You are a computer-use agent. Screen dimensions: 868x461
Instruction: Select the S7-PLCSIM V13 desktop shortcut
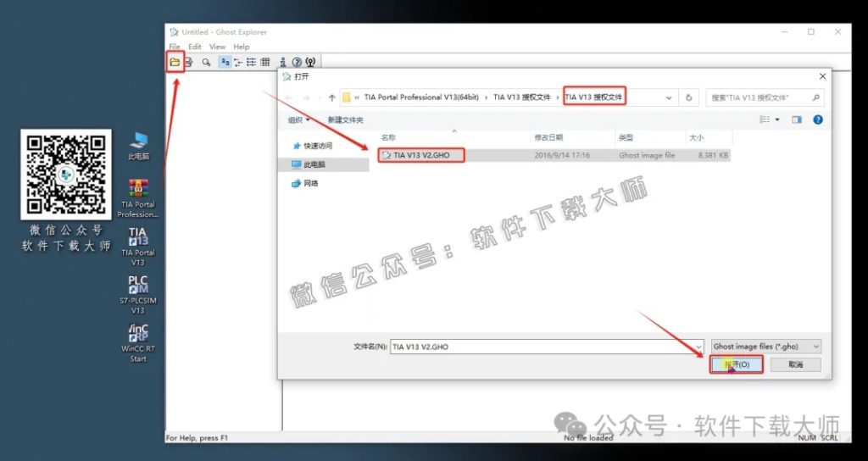[x=138, y=295]
